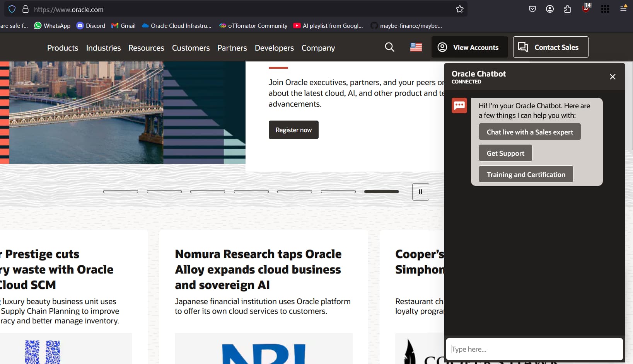
Task: Open the Oracle site search magnifier
Action: click(x=389, y=47)
